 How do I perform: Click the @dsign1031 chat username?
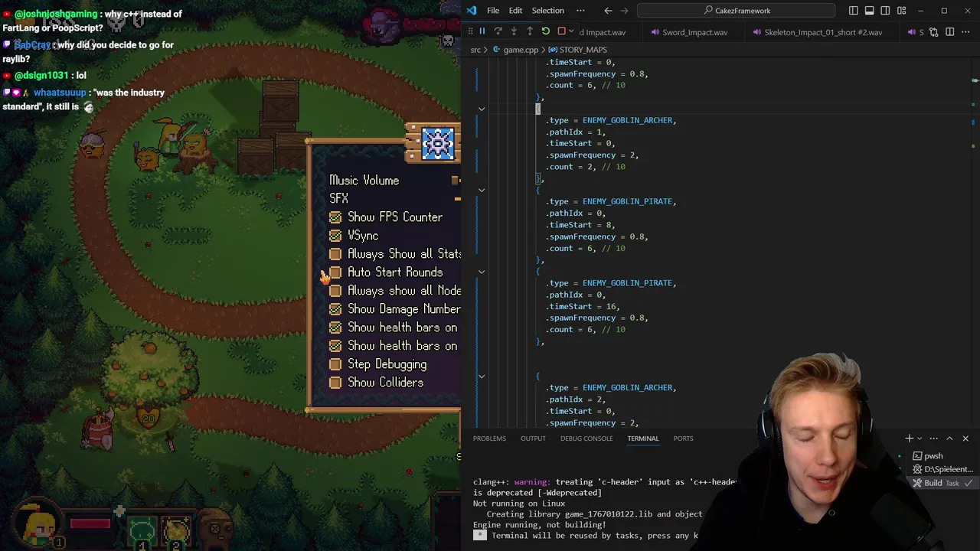(41, 75)
